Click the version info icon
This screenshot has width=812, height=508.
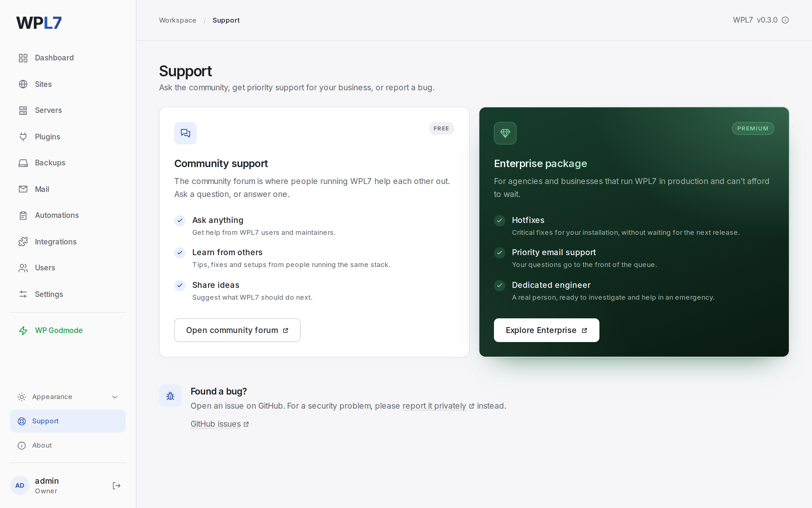coord(785,20)
